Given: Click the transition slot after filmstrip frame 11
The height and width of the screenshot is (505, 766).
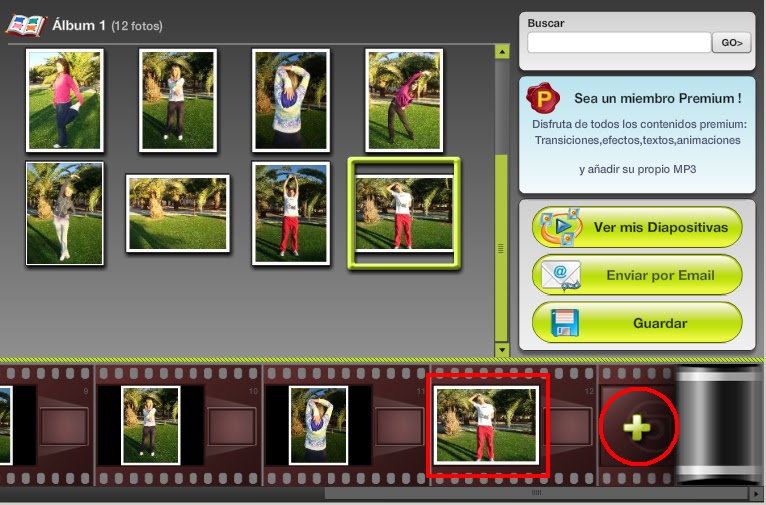Looking at the screenshot, I should pyautogui.click(x=400, y=427).
